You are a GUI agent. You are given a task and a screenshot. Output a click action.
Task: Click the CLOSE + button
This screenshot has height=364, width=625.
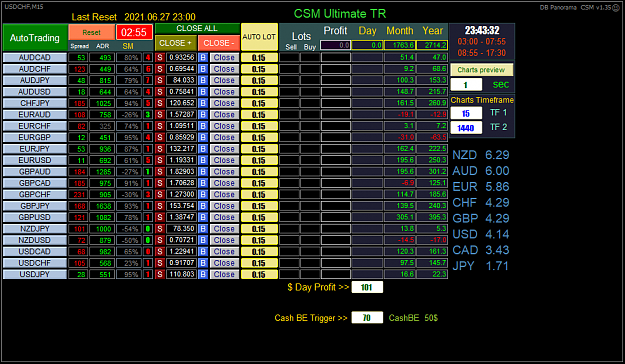pos(175,43)
